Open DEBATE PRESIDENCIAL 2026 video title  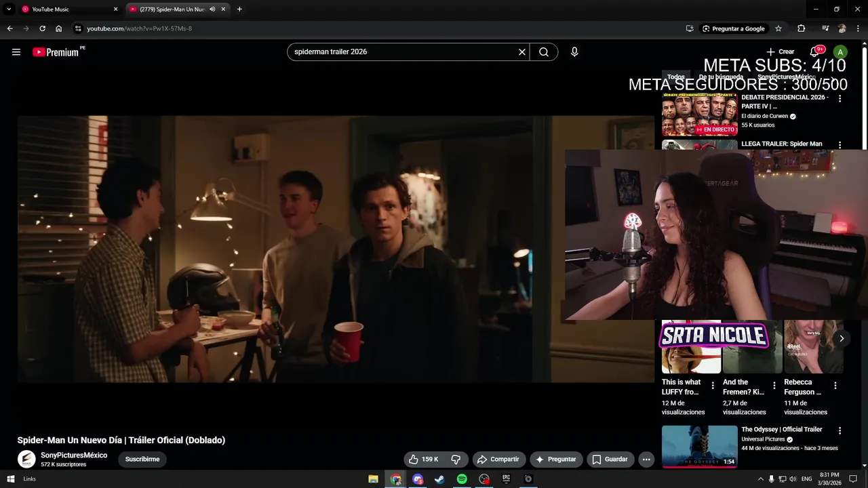click(785, 102)
